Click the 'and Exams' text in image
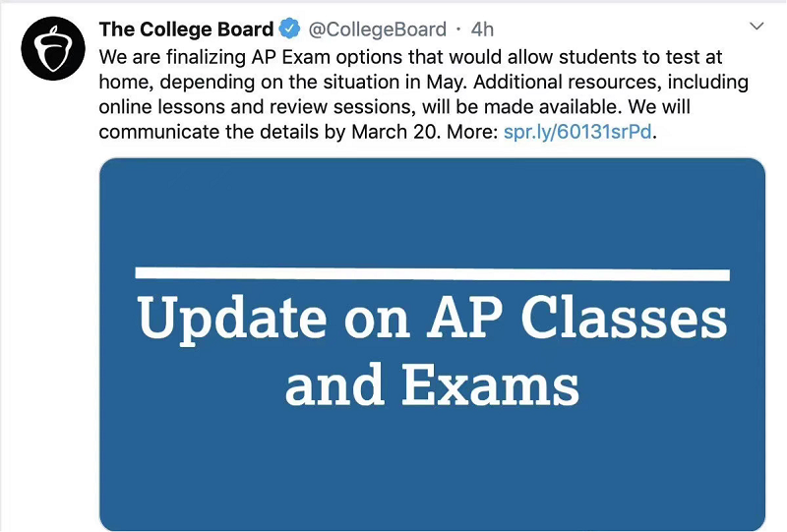The image size is (787, 532). (x=432, y=384)
